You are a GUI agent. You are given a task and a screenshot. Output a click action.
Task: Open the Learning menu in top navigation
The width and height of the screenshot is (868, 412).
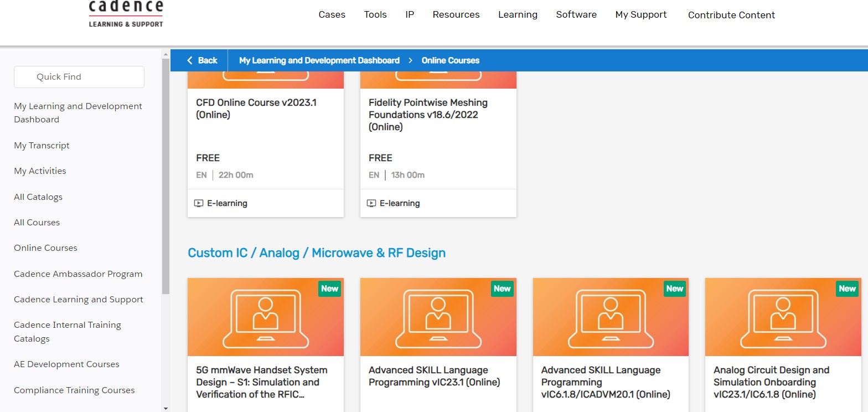coord(518,15)
